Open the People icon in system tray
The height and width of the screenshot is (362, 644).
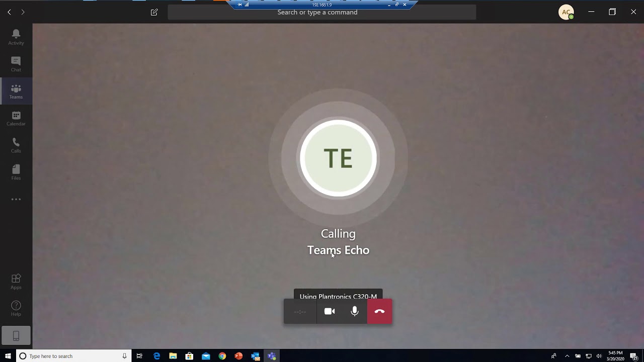click(x=554, y=356)
